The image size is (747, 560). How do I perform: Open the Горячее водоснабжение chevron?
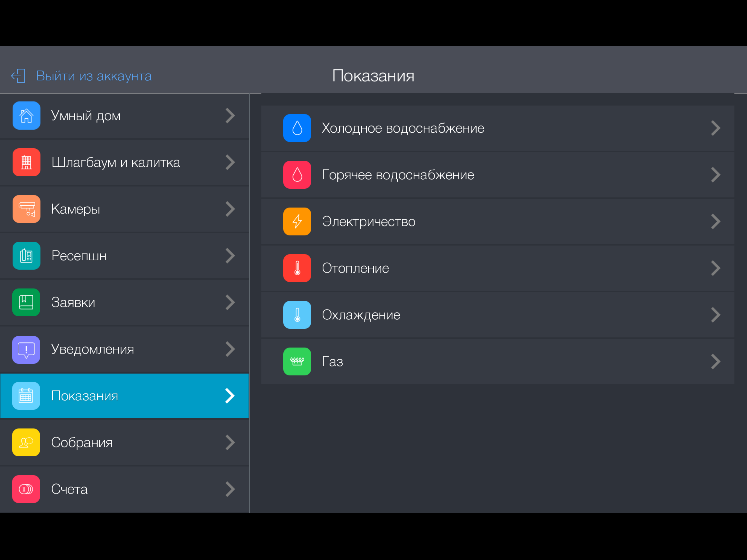[x=716, y=175]
